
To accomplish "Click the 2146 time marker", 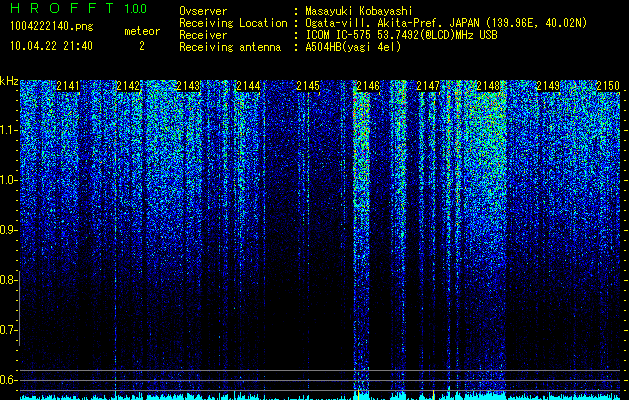I will point(368,86).
